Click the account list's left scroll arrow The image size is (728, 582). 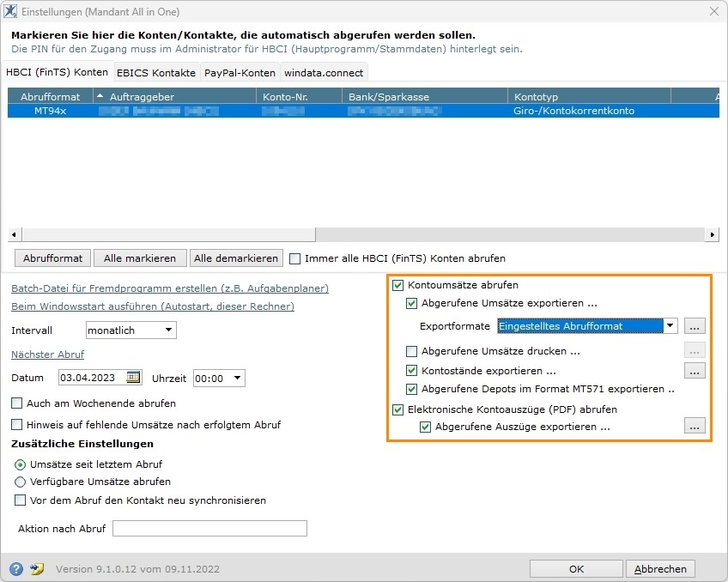click(14, 234)
